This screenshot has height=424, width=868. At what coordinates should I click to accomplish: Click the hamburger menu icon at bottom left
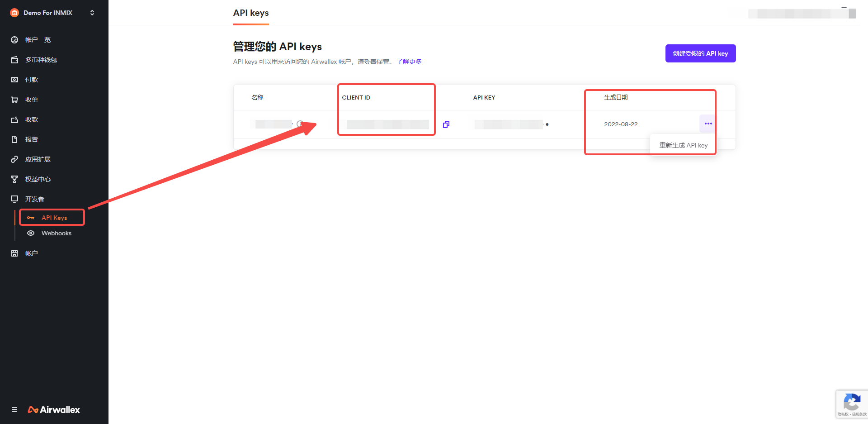pyautogui.click(x=14, y=409)
